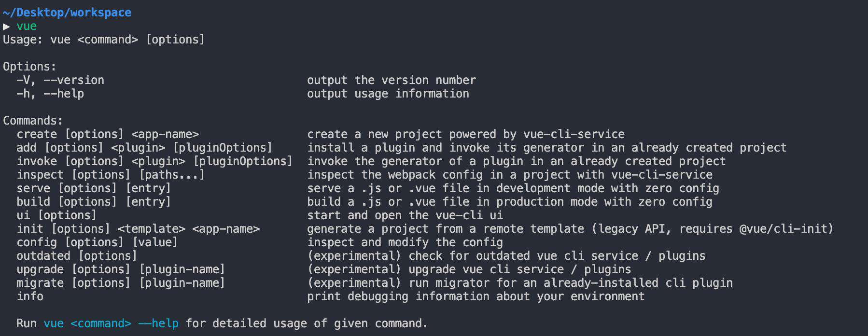Click the config [options] [value] entry
This screenshot has height=336, width=868.
(x=97, y=242)
